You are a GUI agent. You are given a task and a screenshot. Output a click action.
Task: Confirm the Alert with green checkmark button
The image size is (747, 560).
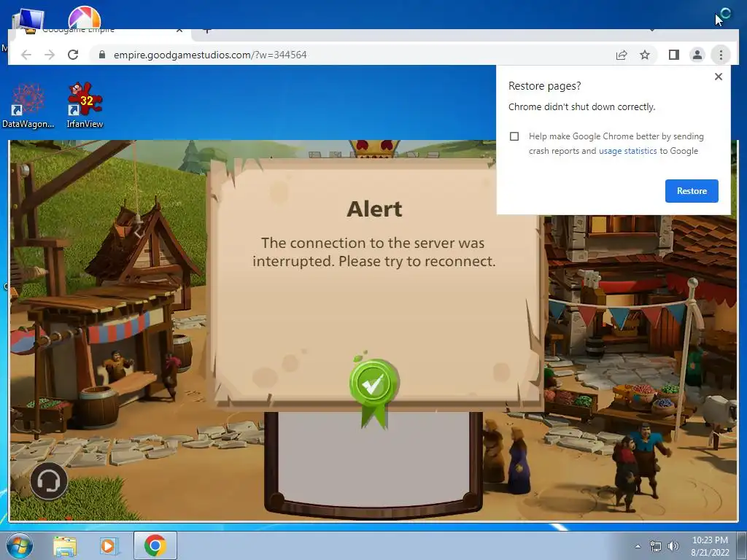[x=374, y=384]
